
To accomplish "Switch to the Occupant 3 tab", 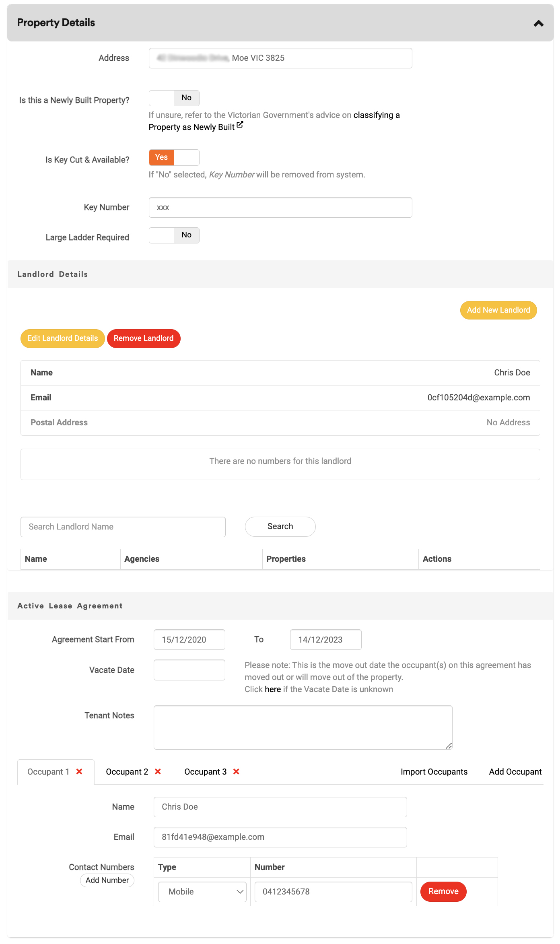I will point(205,772).
